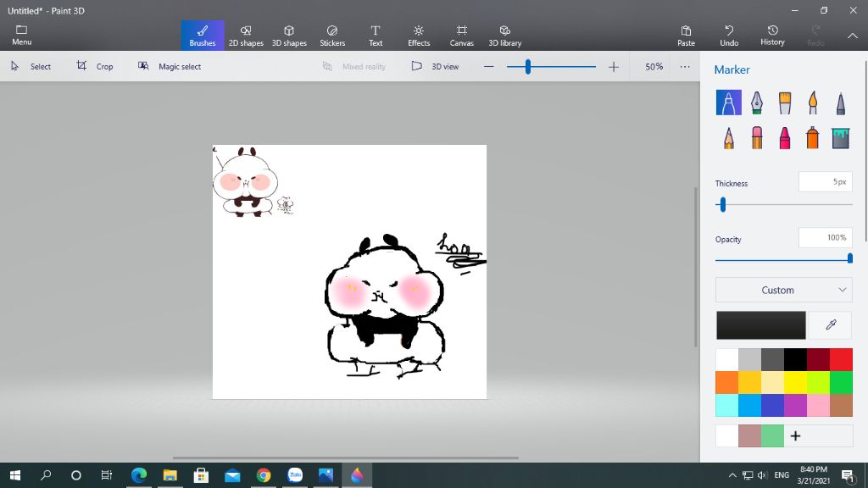The image size is (868, 488).
Task: Open the more options ellipsis menu
Action: 685,67
